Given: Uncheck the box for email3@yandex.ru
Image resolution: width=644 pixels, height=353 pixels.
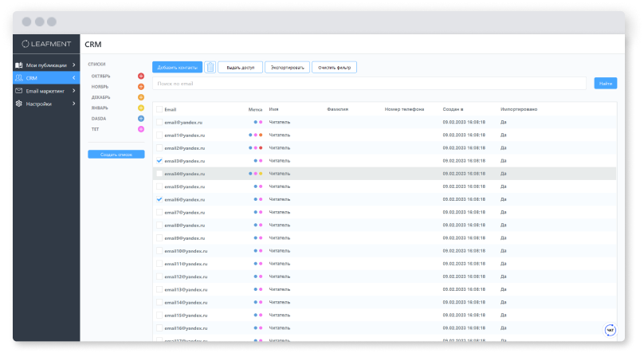Looking at the screenshot, I should tap(159, 160).
